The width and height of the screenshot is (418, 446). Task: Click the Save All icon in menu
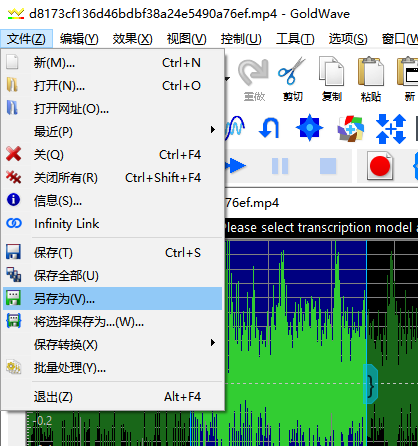[13, 275]
